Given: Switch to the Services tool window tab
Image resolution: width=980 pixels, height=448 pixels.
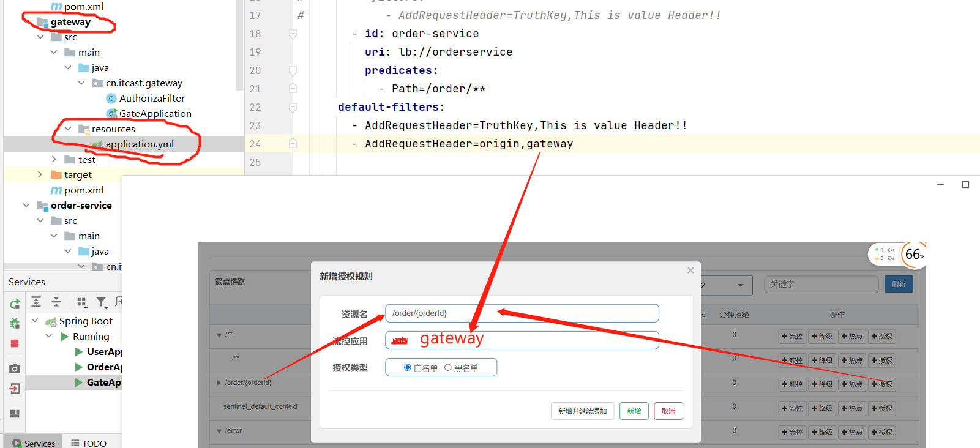Looking at the screenshot, I should point(33,442).
